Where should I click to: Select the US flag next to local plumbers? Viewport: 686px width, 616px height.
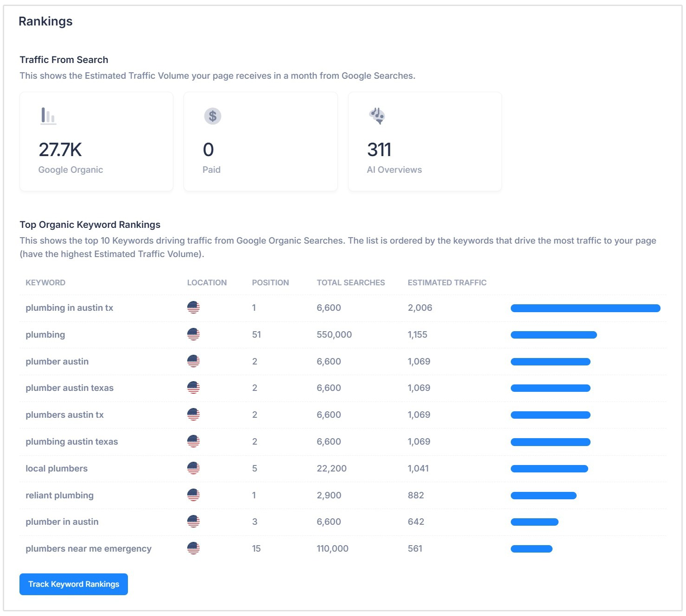(x=193, y=468)
